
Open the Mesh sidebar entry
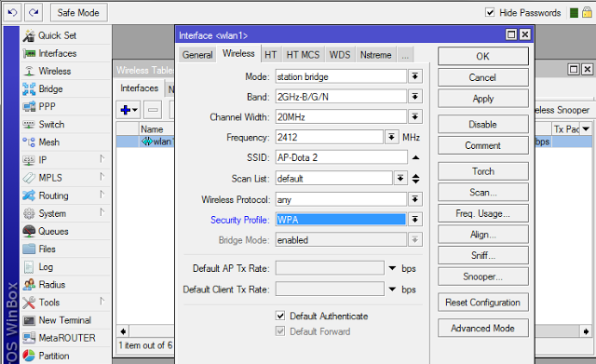[x=66, y=142]
